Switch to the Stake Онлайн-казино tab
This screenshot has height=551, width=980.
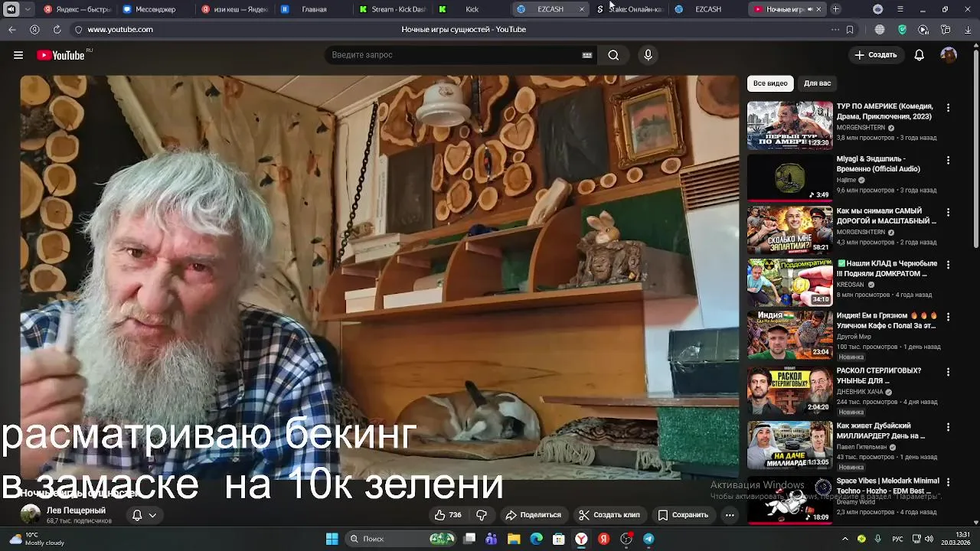point(629,9)
